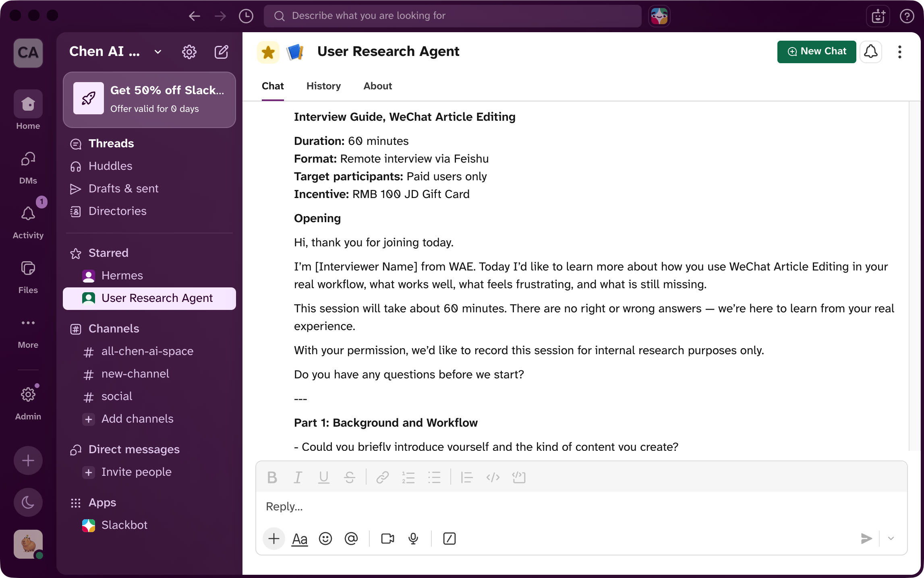The height and width of the screenshot is (578, 924).
Task: Toggle bold formatting
Action: [272, 477]
